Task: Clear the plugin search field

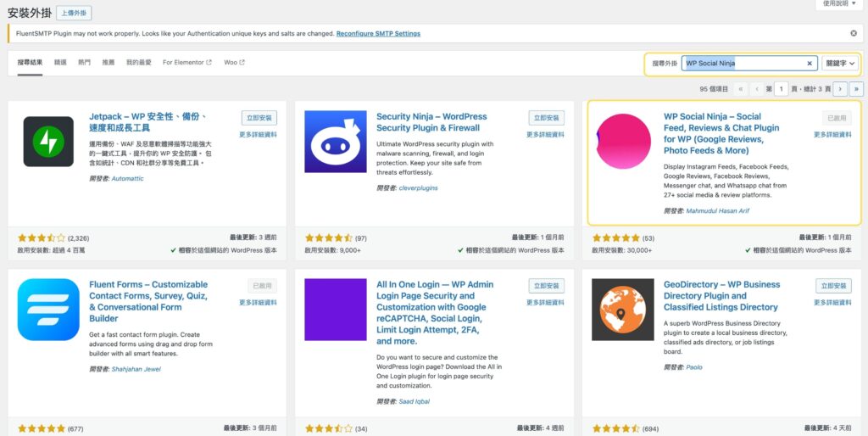Action: 810,64
